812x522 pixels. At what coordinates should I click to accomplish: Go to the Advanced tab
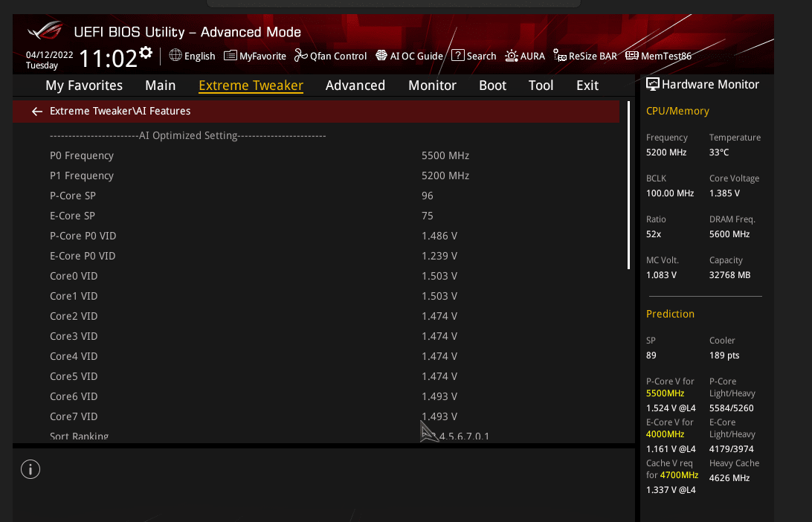pyautogui.click(x=355, y=86)
